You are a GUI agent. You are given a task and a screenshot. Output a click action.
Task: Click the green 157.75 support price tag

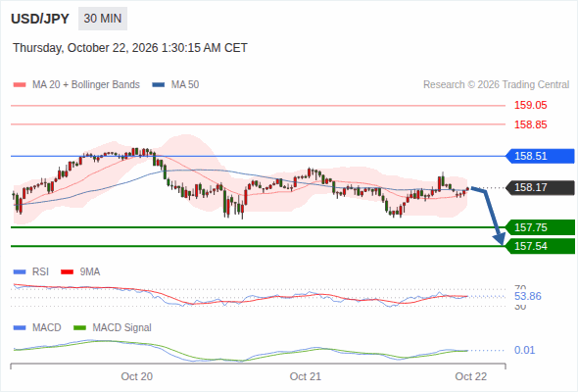pyautogui.click(x=540, y=227)
